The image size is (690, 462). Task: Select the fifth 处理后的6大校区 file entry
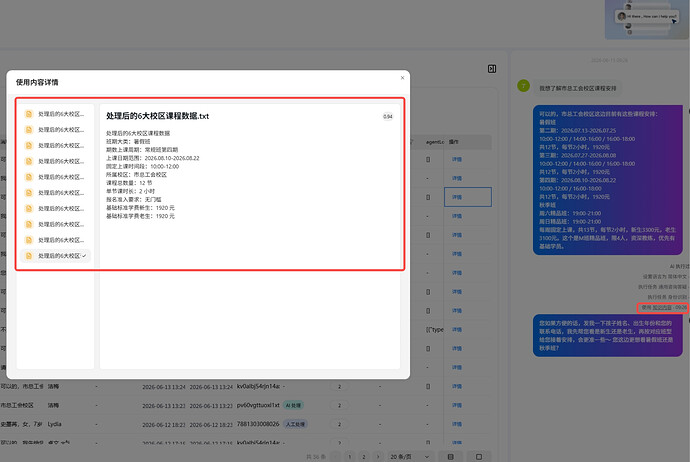click(x=56, y=177)
